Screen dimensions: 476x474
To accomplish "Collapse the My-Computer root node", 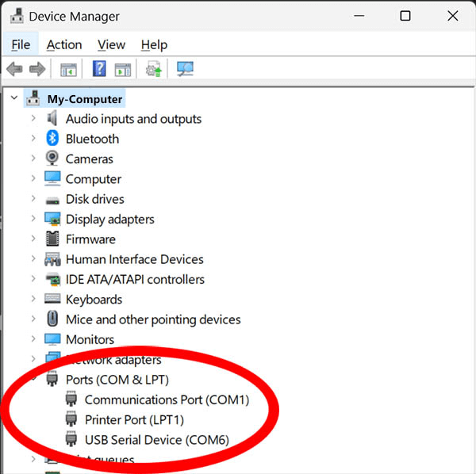I will (x=14, y=97).
